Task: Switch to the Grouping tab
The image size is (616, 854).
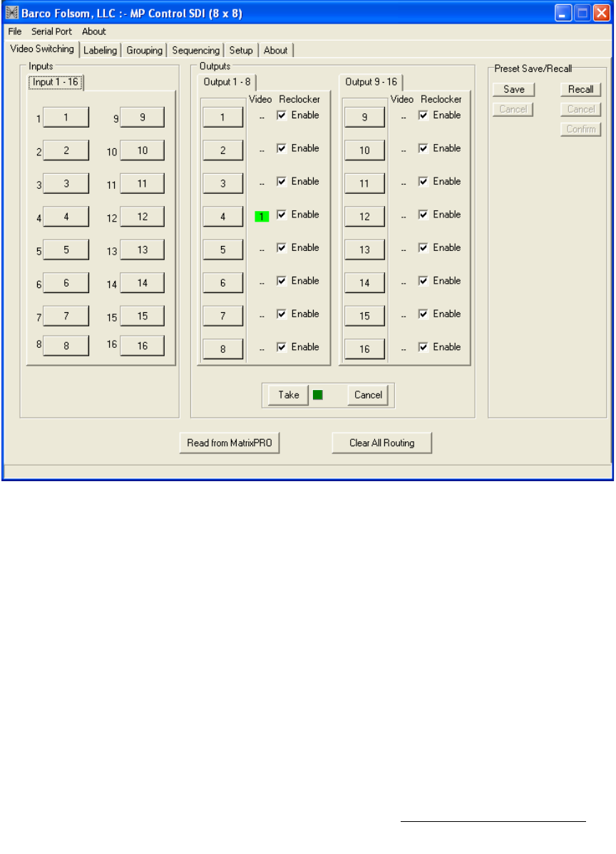Action: click(144, 50)
